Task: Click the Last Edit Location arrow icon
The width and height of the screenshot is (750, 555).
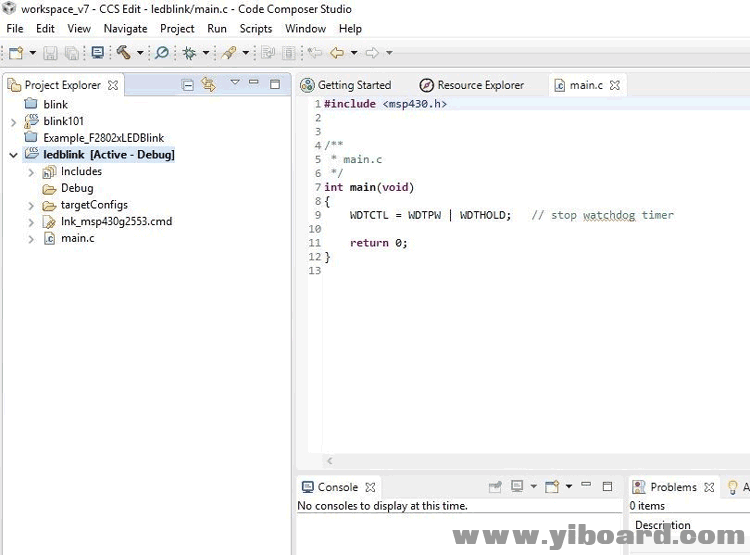Action: [315, 52]
